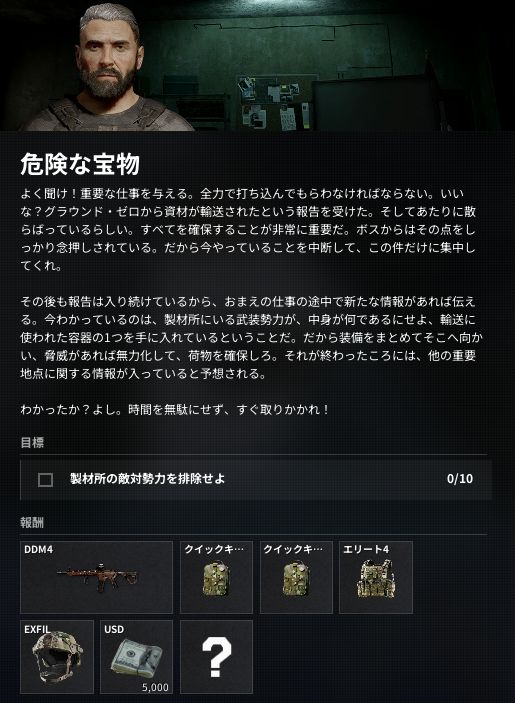
Task: Tick the 製材所 objective checkbox
Action: pos(45,480)
